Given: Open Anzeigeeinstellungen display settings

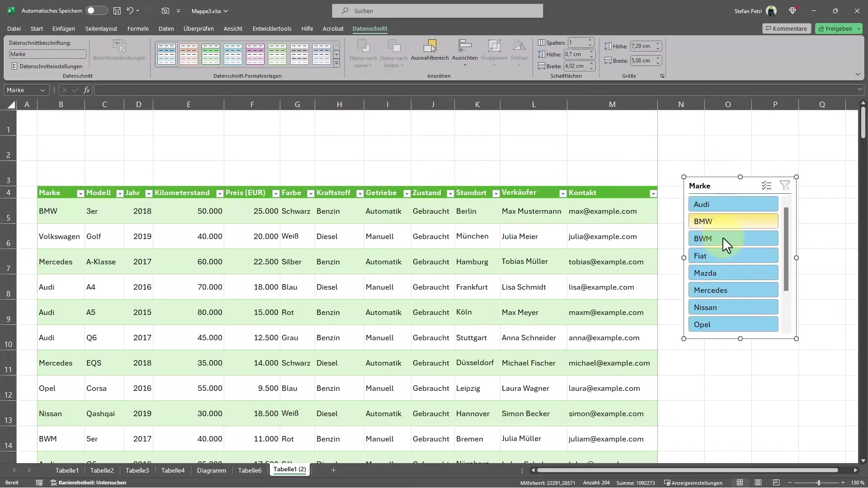Looking at the screenshot, I should [693, 483].
